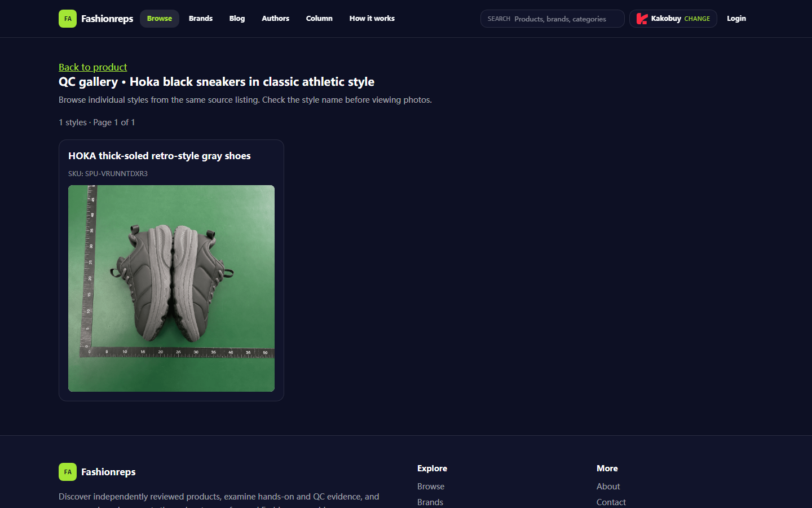Open the Browse navigation tab
812x508 pixels.
[x=160, y=19]
